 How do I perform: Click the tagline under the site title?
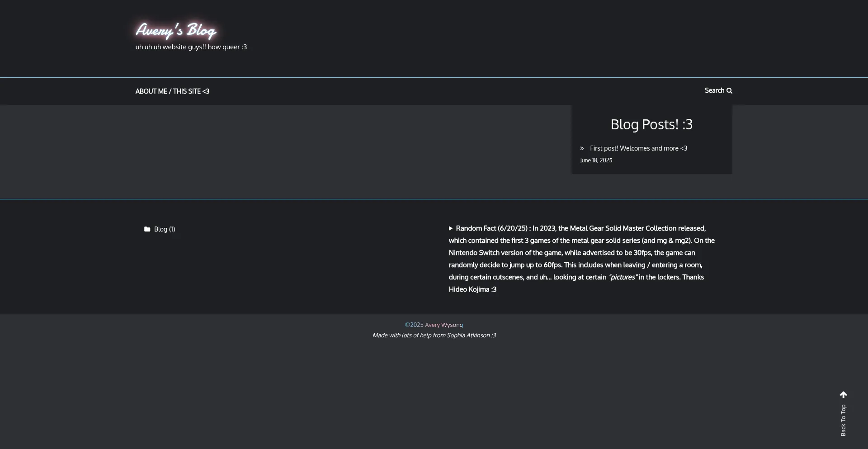[x=191, y=47]
